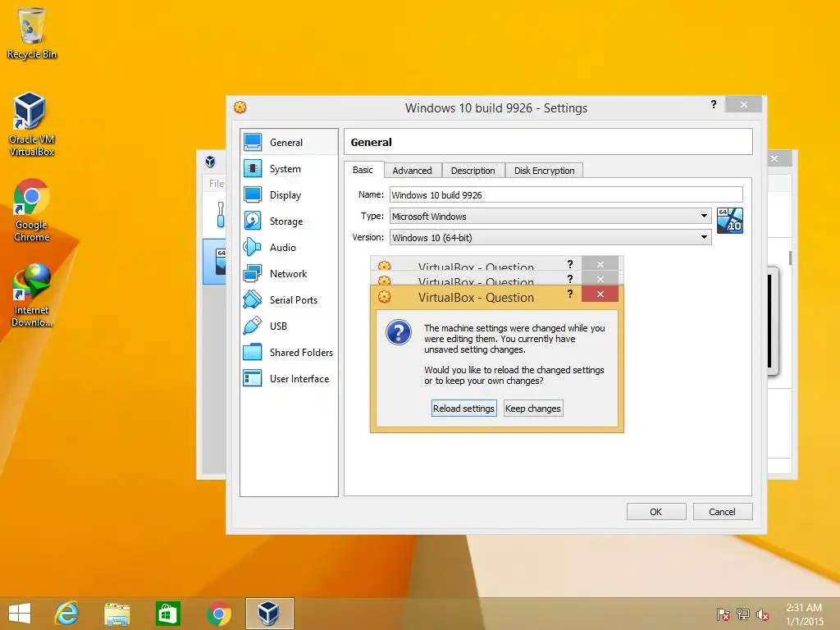This screenshot has height=630, width=840.
Task: Click the blue question mark icon in dialog
Action: (399, 333)
